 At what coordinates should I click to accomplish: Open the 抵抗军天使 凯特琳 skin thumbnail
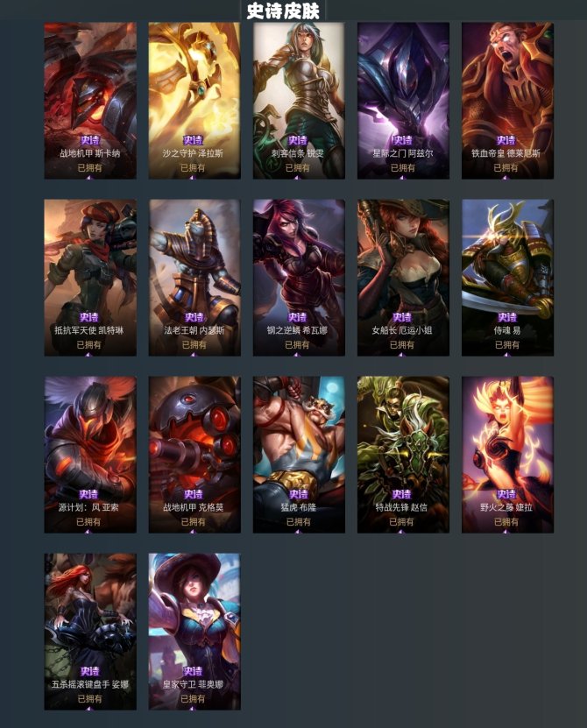(90, 278)
